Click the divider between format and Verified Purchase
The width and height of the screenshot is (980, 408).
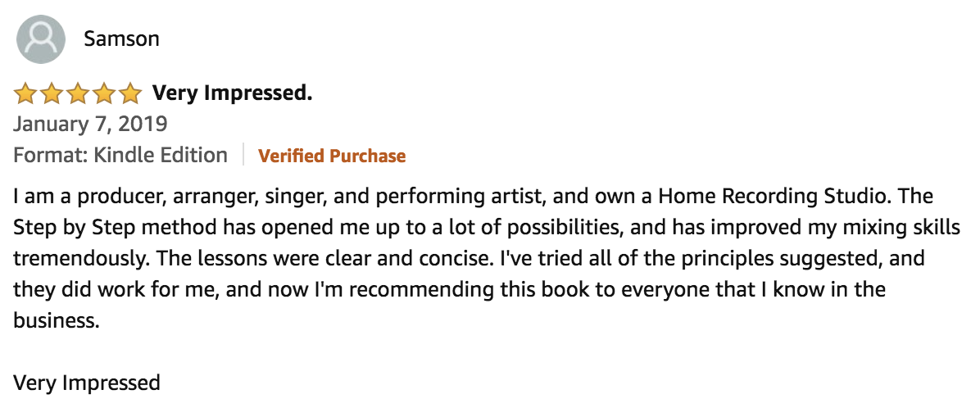[243, 155]
